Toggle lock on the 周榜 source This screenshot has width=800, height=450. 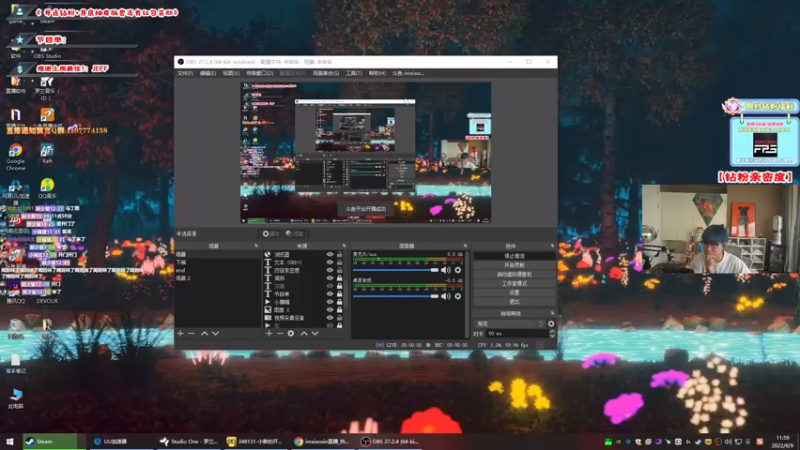[x=339, y=278]
